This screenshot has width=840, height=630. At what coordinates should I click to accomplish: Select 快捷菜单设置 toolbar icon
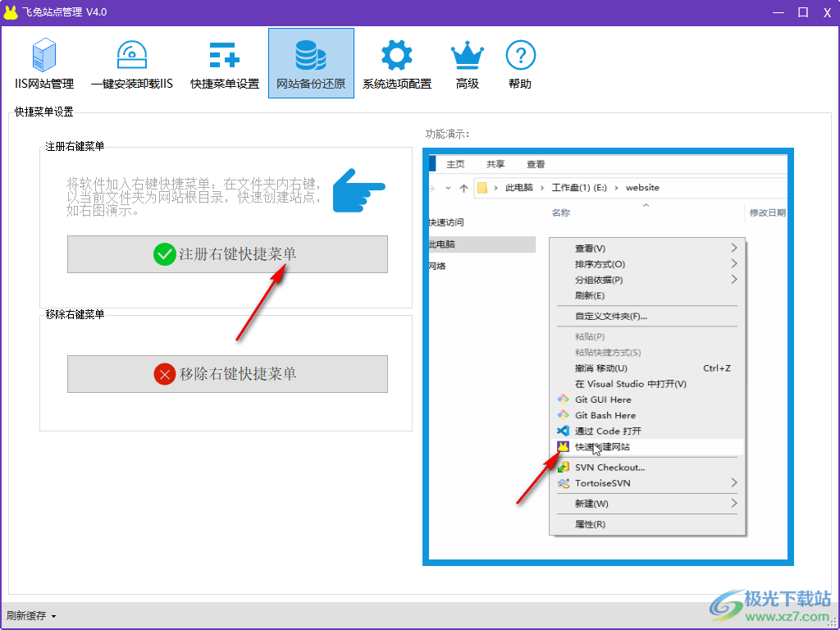pyautogui.click(x=224, y=56)
